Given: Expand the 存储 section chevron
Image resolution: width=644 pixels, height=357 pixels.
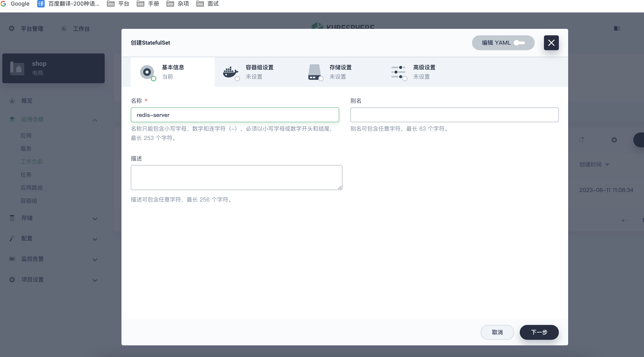Looking at the screenshot, I should [95, 219].
